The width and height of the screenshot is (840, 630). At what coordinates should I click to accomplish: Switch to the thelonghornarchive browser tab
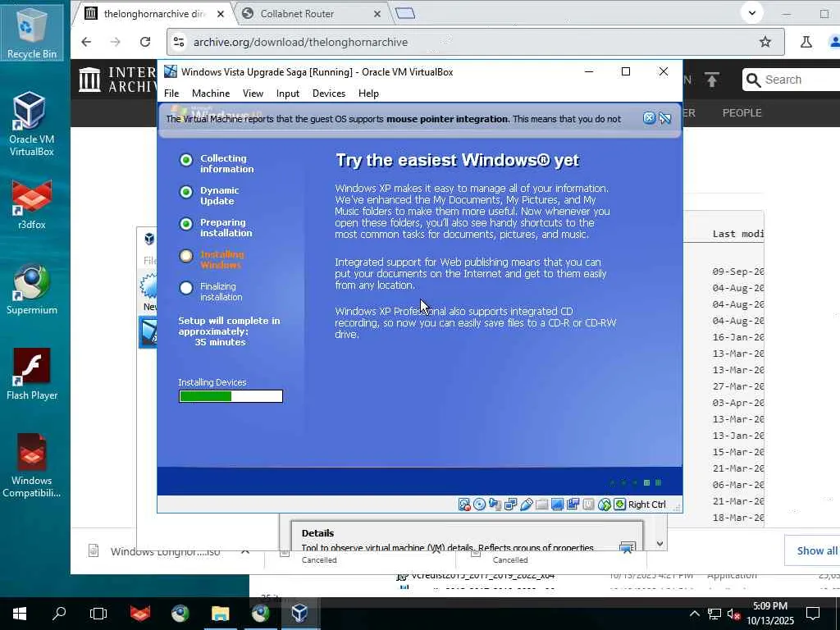coord(153,14)
